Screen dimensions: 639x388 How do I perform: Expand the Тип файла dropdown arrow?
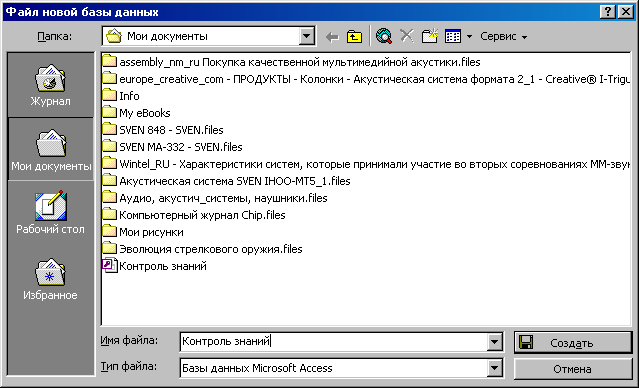(494, 368)
